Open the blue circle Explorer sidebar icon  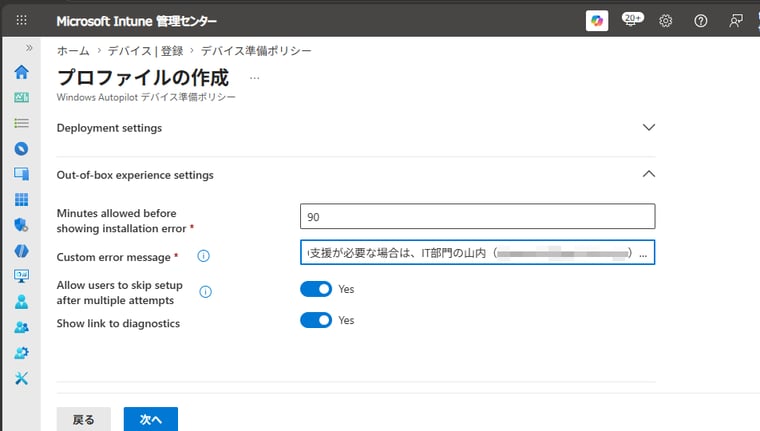click(x=21, y=148)
